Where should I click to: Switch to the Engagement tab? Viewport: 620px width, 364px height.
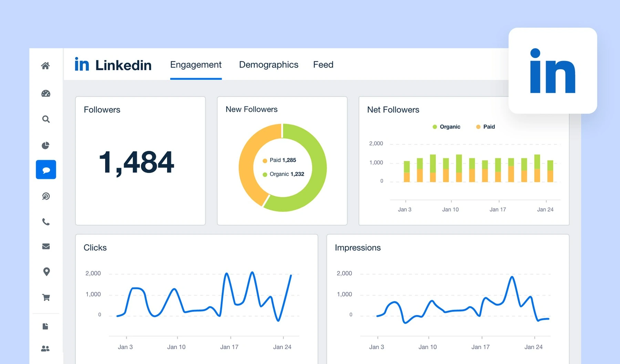click(196, 65)
